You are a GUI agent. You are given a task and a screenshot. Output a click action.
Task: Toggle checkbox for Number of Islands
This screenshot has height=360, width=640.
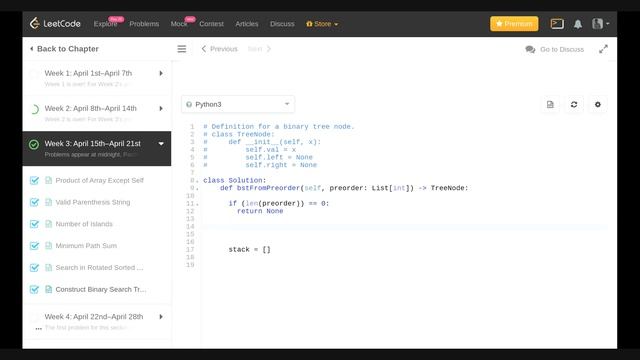tap(34, 224)
